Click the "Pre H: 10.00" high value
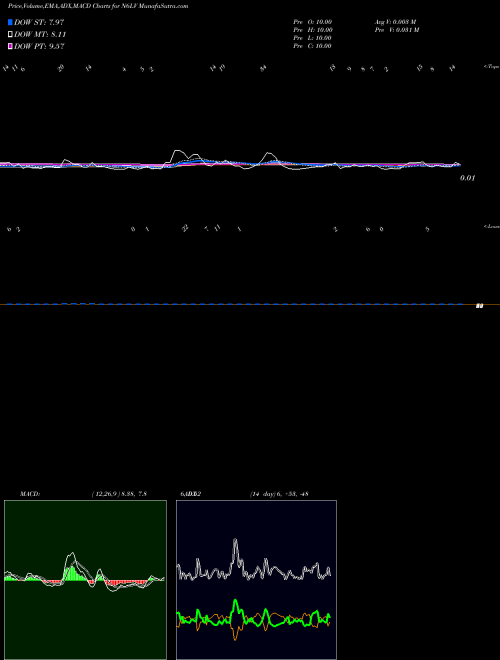The height and width of the screenshot is (660, 500). 313,30
